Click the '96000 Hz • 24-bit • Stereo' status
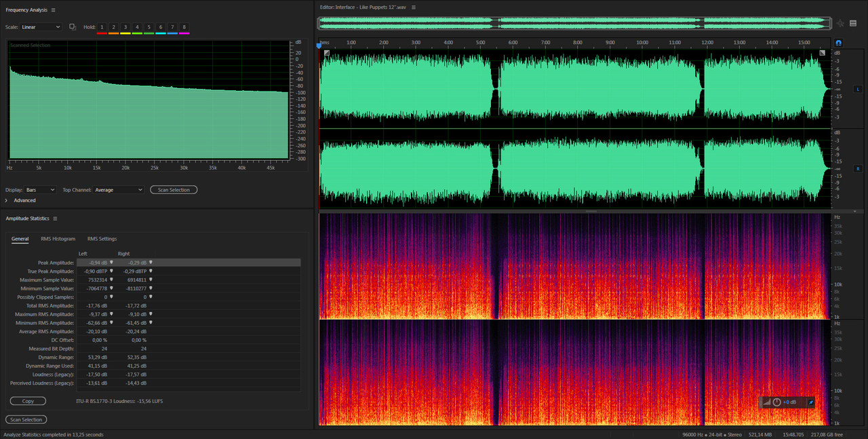 coord(712,434)
